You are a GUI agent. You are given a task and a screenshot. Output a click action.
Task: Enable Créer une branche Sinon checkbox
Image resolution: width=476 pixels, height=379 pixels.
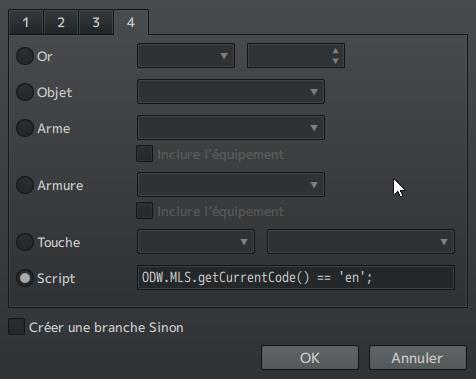coord(16,327)
